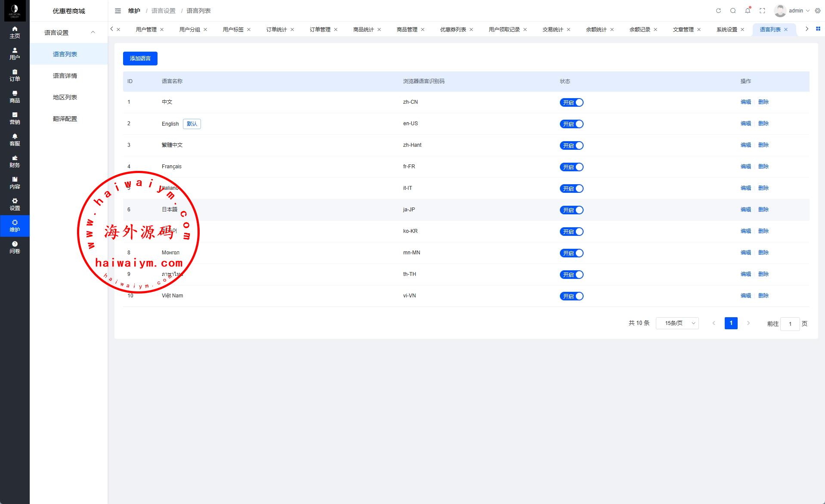Open the 15条/页 page size dropdown
Viewport: 825px width, 504px height.
(x=677, y=323)
